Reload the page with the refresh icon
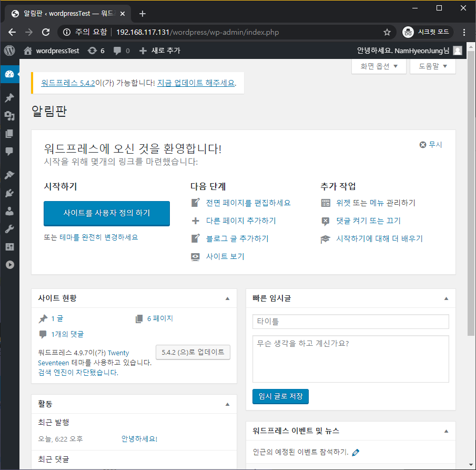476x470 pixels. (x=46, y=32)
